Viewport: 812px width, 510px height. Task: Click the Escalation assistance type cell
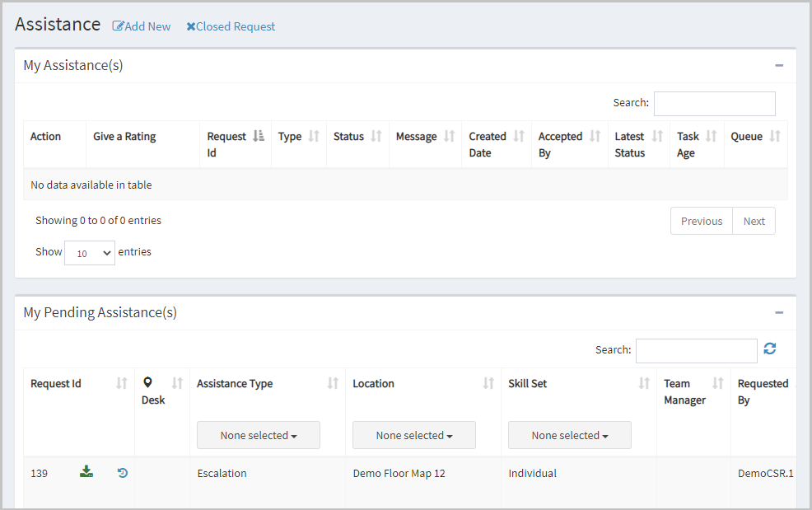[x=222, y=473]
